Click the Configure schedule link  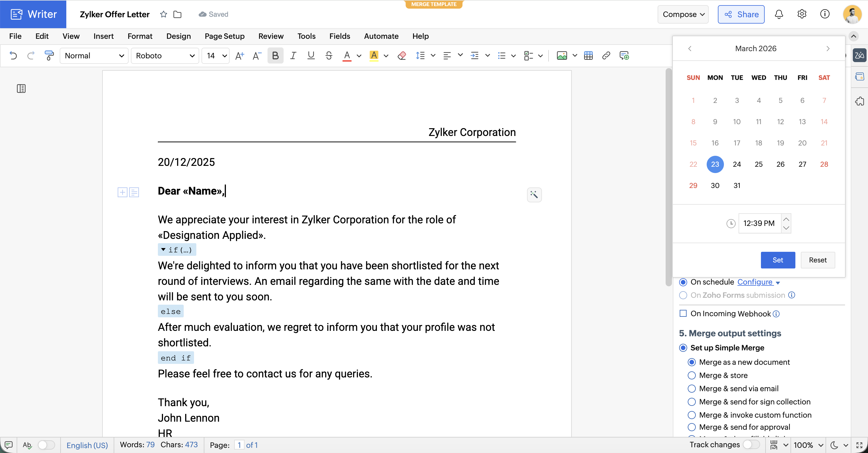point(755,282)
